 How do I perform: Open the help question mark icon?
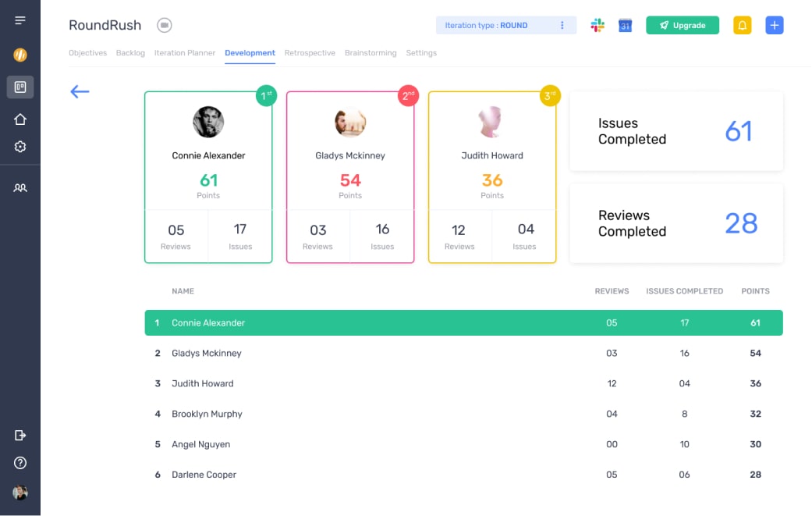click(20, 463)
